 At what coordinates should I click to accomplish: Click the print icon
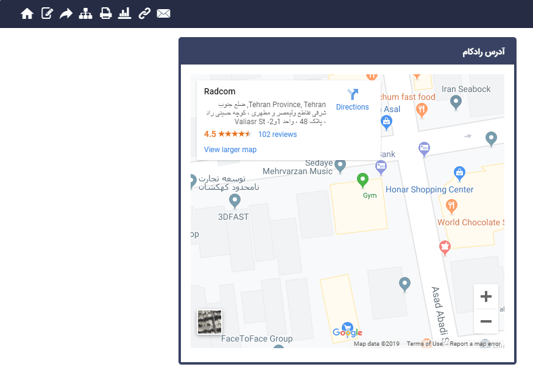[x=105, y=13]
